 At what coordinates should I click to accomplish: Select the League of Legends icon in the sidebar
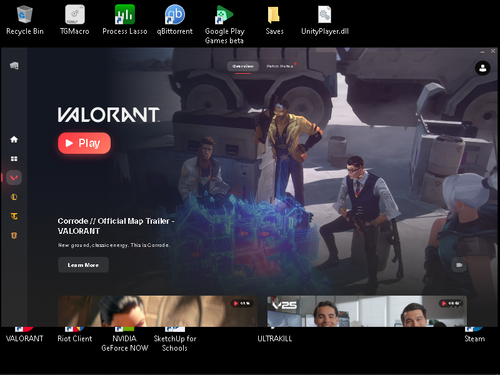pyautogui.click(x=14, y=197)
